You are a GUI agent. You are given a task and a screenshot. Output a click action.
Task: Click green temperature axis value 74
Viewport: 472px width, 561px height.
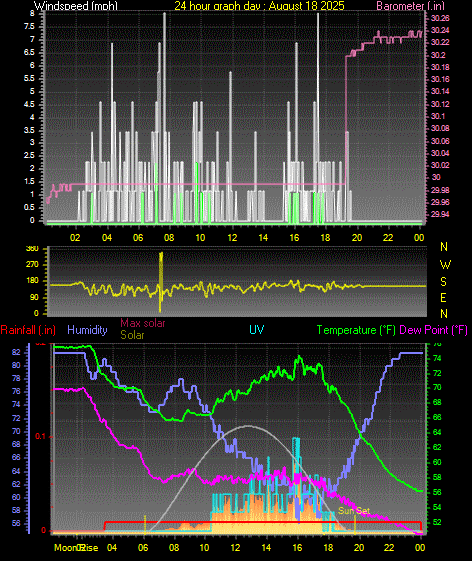pos(437,358)
